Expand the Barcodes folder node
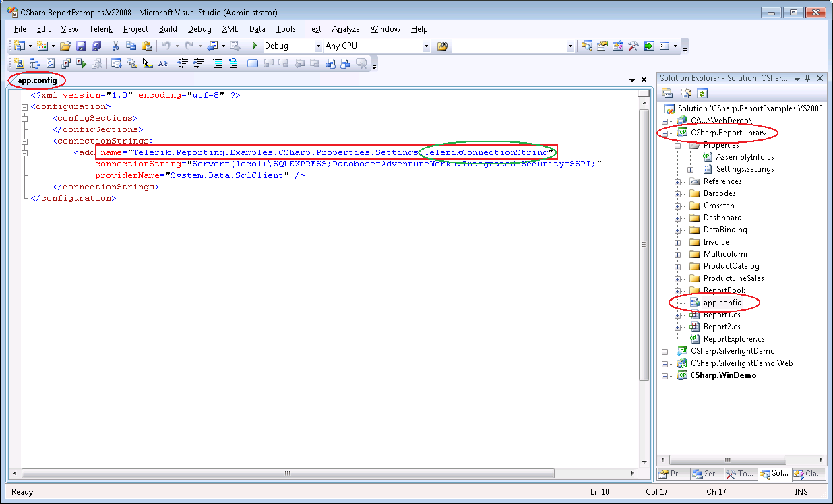This screenshot has width=833, height=504. coord(677,193)
